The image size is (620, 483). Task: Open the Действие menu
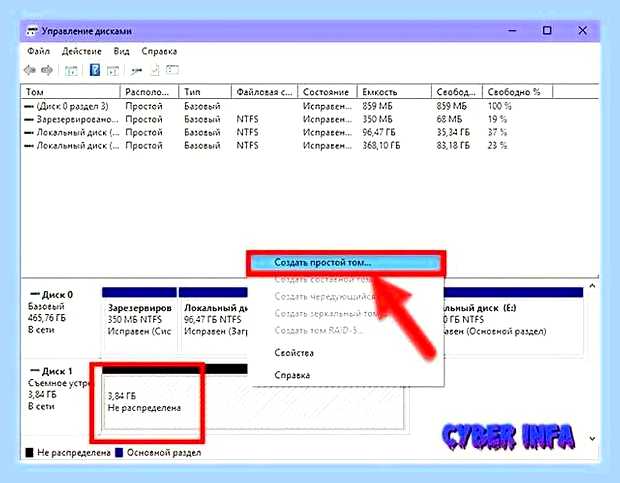[81, 51]
